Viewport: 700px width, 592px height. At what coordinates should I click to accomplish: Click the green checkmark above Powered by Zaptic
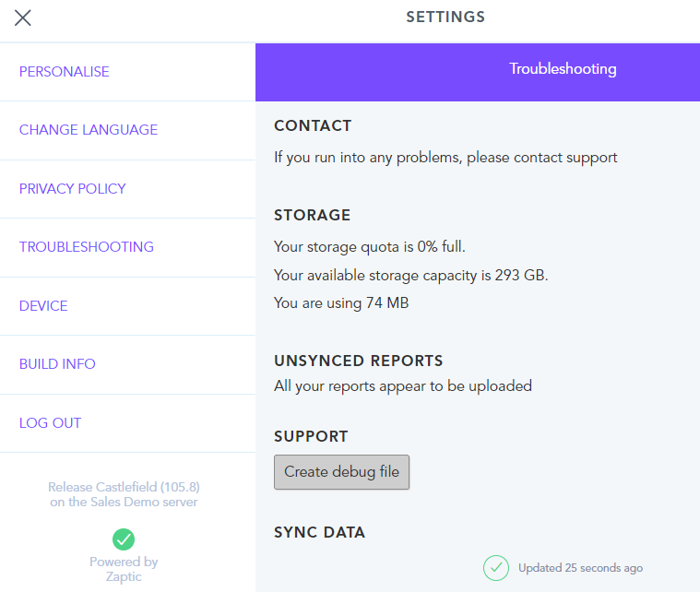(124, 539)
